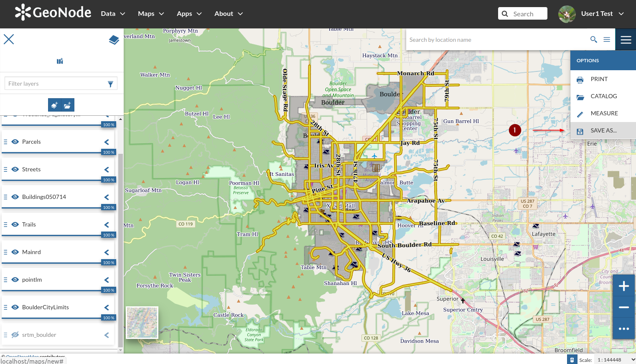This screenshot has width=636, height=364.
Task: Select the Parcels layer name
Action: [31, 142]
